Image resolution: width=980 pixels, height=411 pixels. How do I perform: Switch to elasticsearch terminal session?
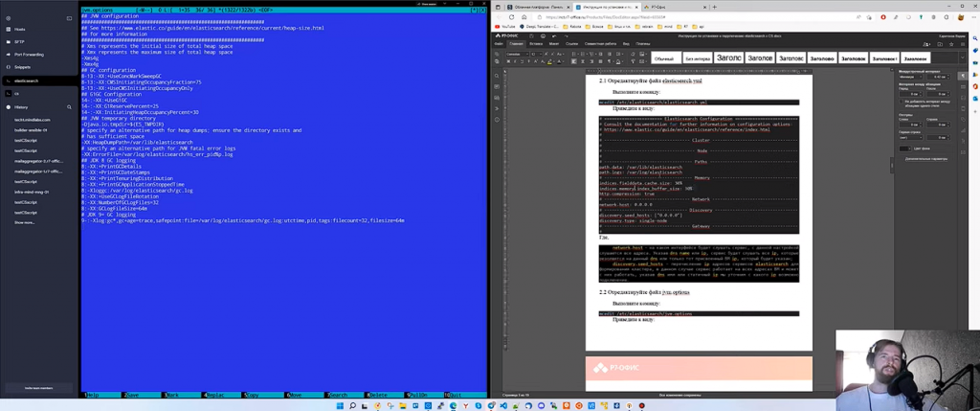37,80
